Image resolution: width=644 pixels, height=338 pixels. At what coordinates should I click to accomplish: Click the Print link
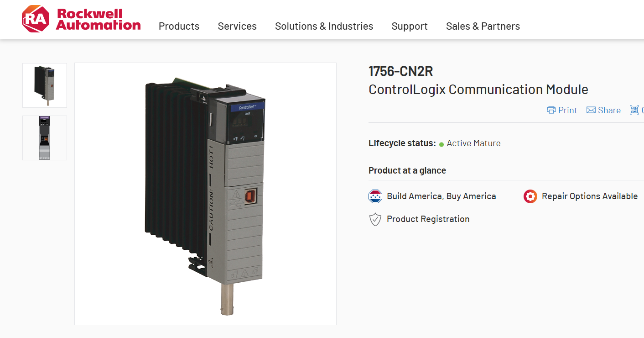pos(567,110)
